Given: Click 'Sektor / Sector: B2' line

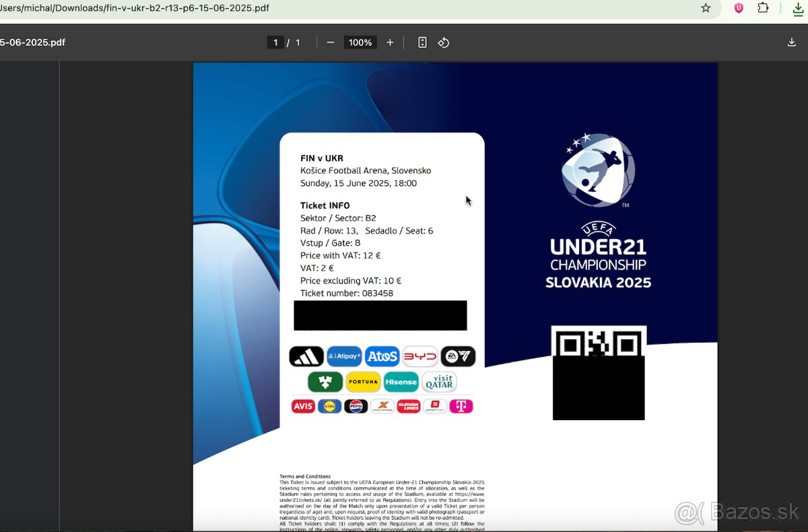Looking at the screenshot, I should point(338,218).
